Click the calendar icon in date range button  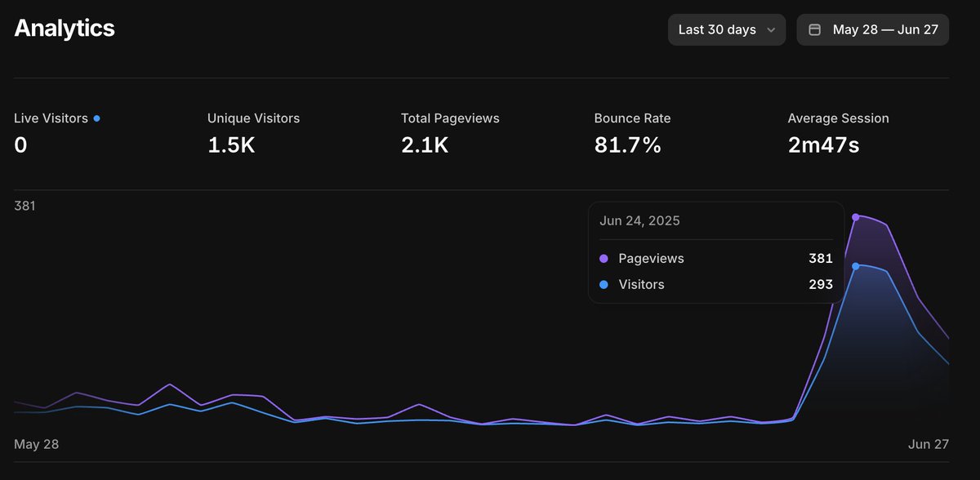pyautogui.click(x=814, y=29)
